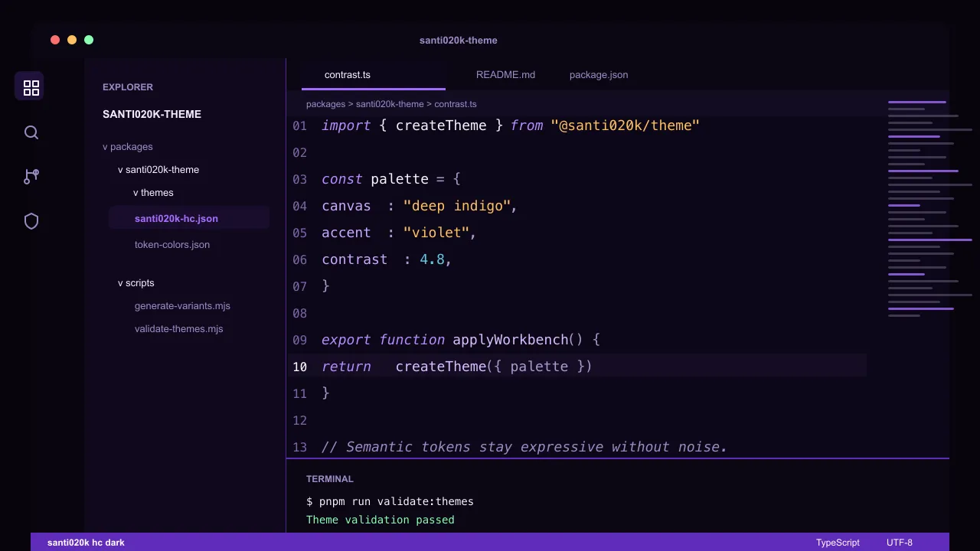Click TypeScript language mode in status bar

click(838, 543)
